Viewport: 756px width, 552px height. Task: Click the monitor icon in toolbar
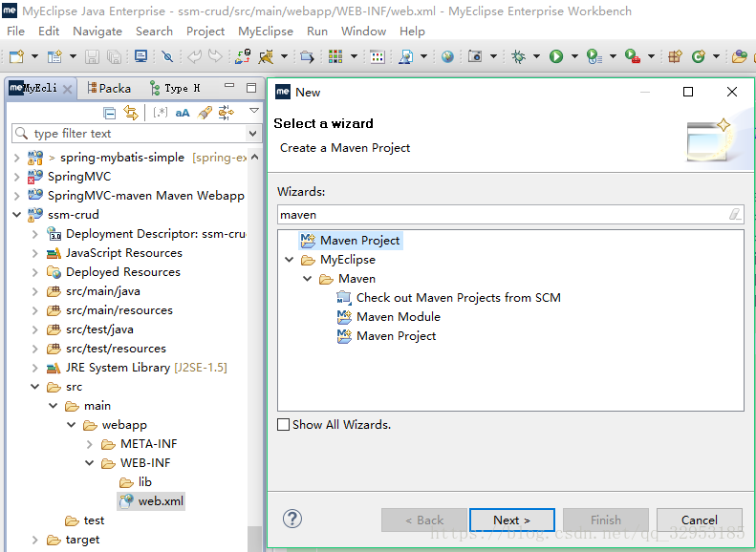coord(140,56)
